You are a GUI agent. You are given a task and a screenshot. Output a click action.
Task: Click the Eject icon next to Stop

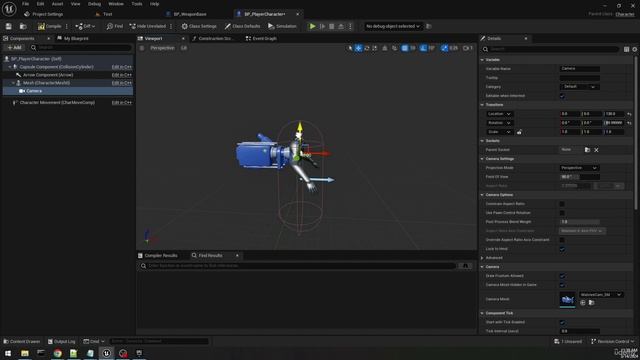(341, 26)
